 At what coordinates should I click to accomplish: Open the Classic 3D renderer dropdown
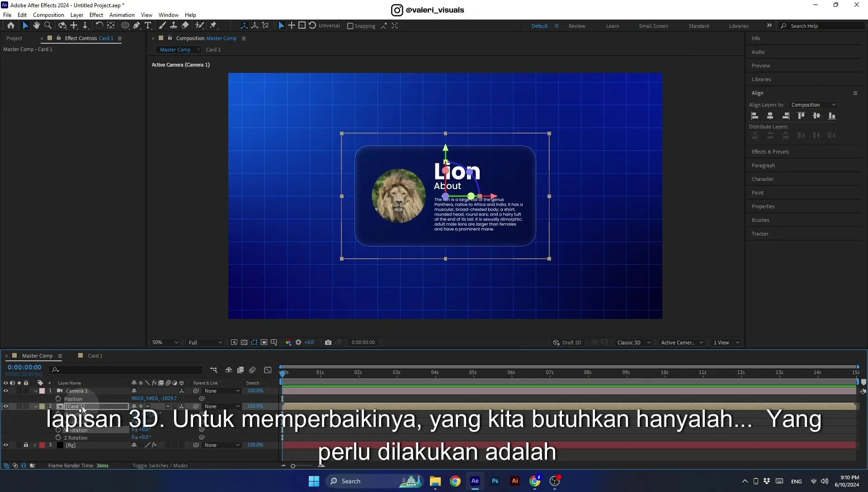coord(634,342)
